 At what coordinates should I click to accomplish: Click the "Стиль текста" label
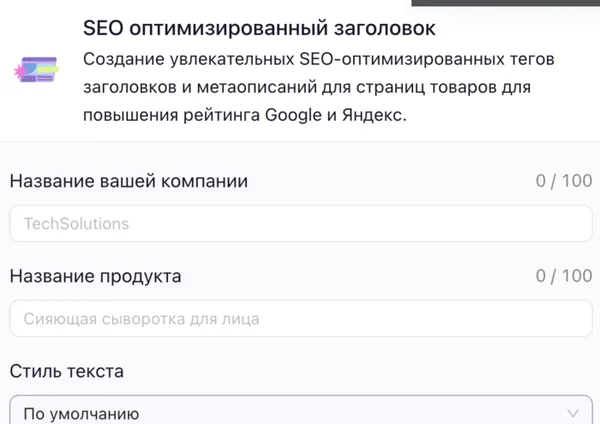[67, 371]
